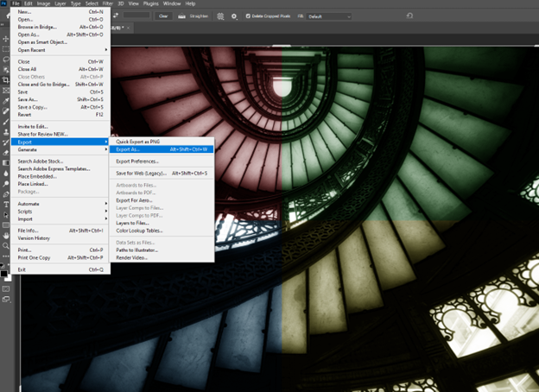Screen dimensions: 539x392
Task: Expand the Open Recent submenu
Action: coord(60,50)
